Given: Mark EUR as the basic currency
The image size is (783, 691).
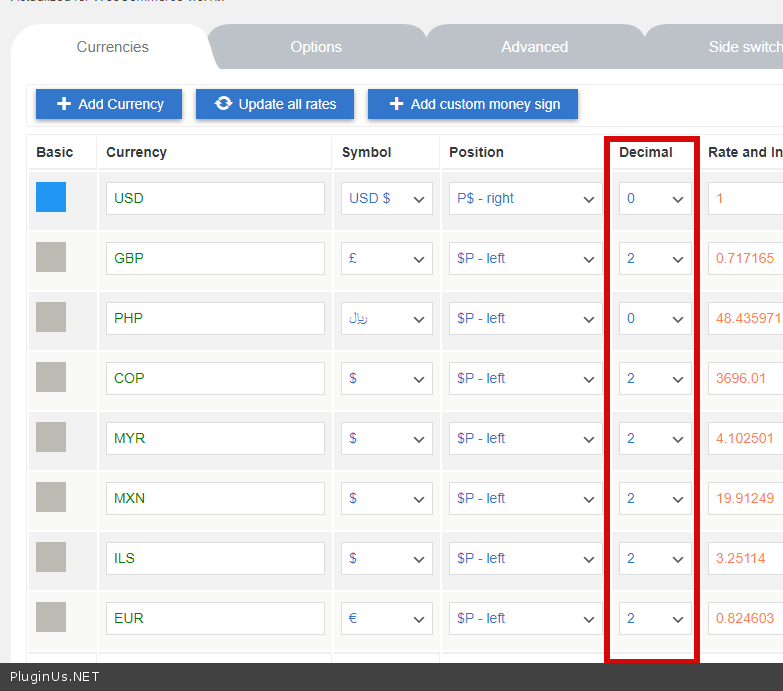Looking at the screenshot, I should coord(51,618).
